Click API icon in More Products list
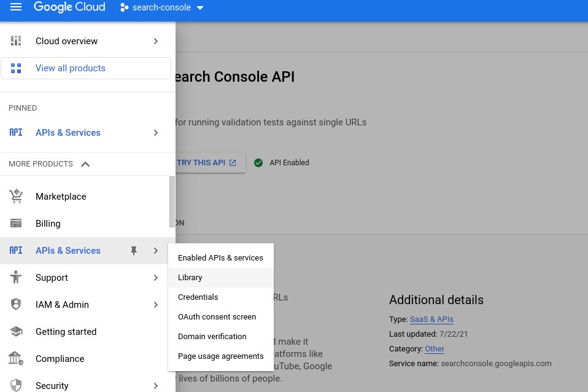Screen dimensions: 588x392 tap(16, 251)
